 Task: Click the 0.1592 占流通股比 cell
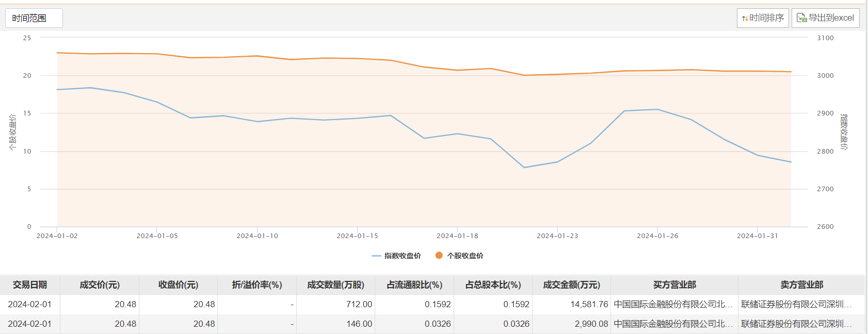pos(414,305)
